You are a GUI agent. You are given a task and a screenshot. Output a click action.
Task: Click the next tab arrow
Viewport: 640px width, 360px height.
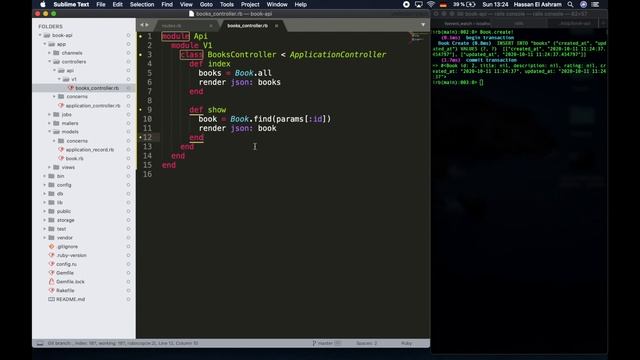tap(147, 25)
